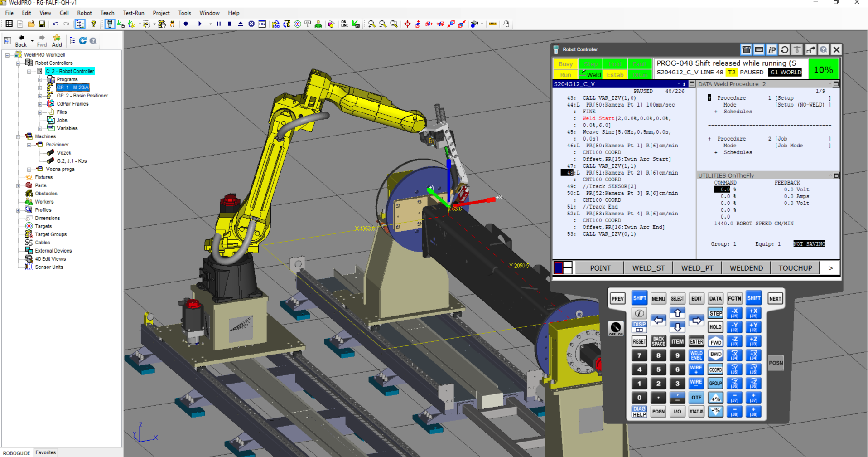Click the green 10% speed override indicator
The height and width of the screenshot is (457, 868).
(x=823, y=70)
